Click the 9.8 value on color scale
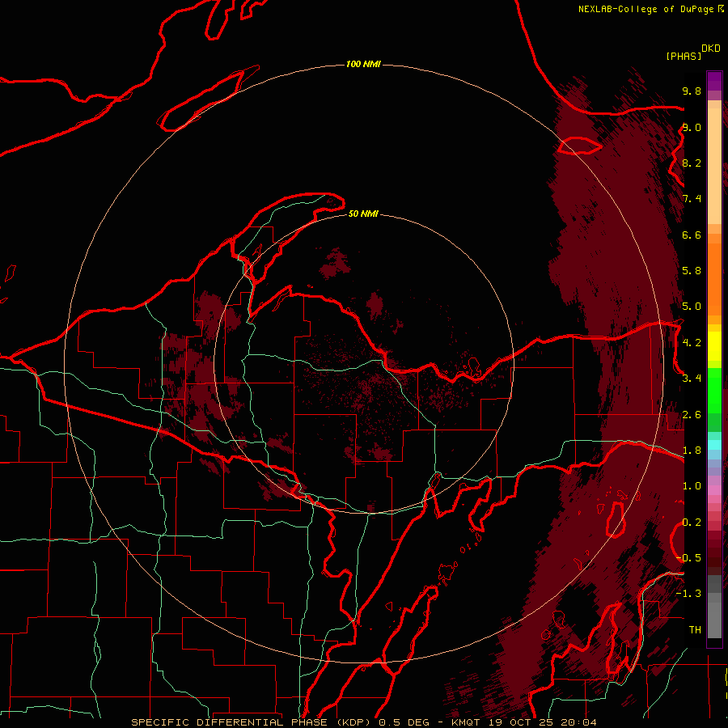The height and width of the screenshot is (728, 728). pyautogui.click(x=692, y=91)
